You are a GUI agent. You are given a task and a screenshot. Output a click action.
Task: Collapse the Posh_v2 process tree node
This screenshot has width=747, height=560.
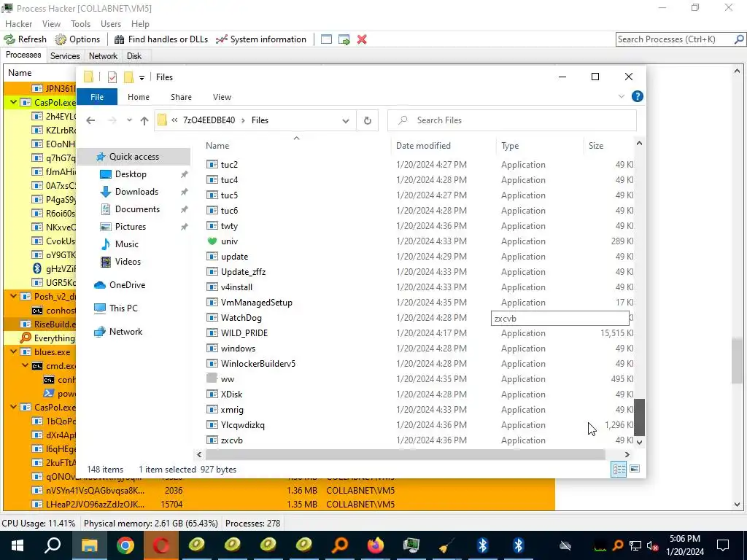tap(13, 296)
